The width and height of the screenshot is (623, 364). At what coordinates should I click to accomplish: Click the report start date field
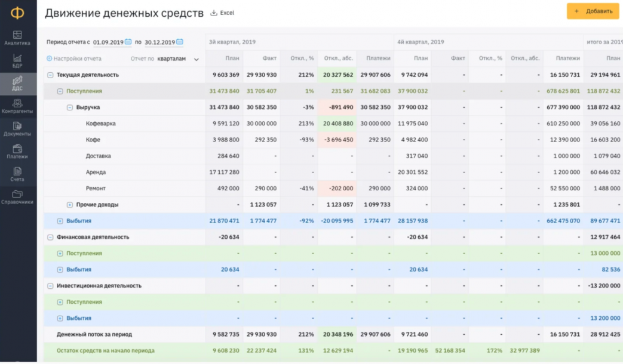point(108,42)
